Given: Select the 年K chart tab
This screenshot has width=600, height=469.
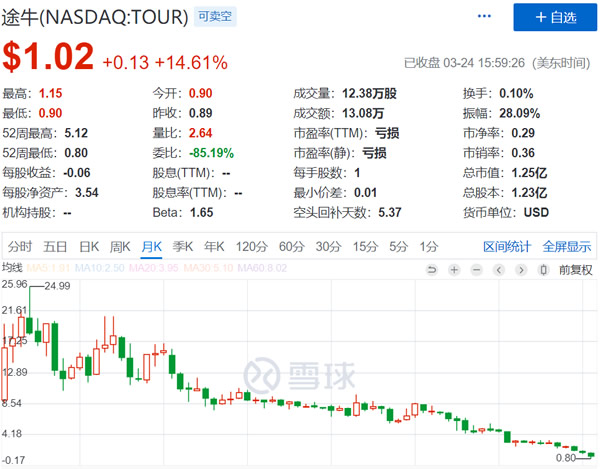Looking at the screenshot, I should 213,246.
